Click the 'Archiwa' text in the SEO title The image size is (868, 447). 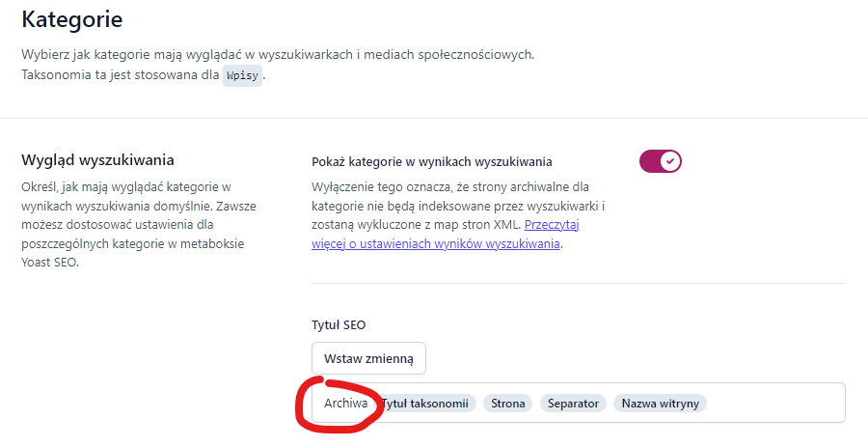pos(346,404)
